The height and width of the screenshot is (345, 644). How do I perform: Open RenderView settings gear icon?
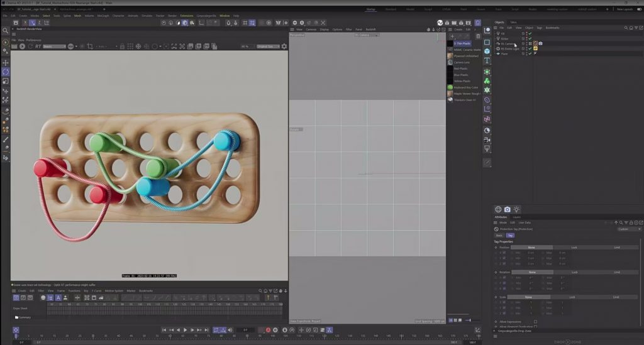pyautogui.click(x=284, y=47)
